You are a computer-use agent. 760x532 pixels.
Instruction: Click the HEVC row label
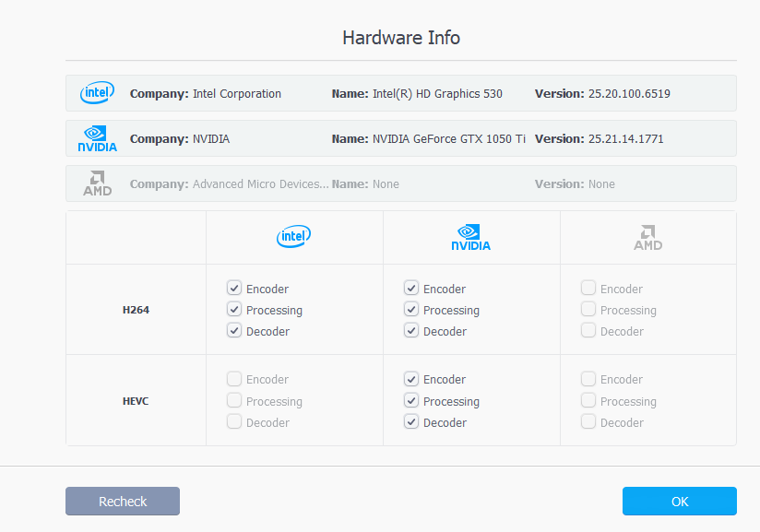[136, 401]
